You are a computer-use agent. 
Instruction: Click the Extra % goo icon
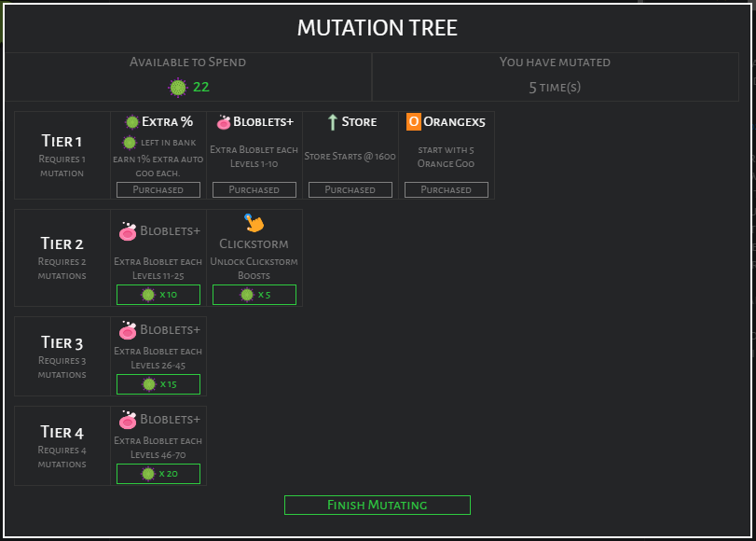click(x=131, y=122)
